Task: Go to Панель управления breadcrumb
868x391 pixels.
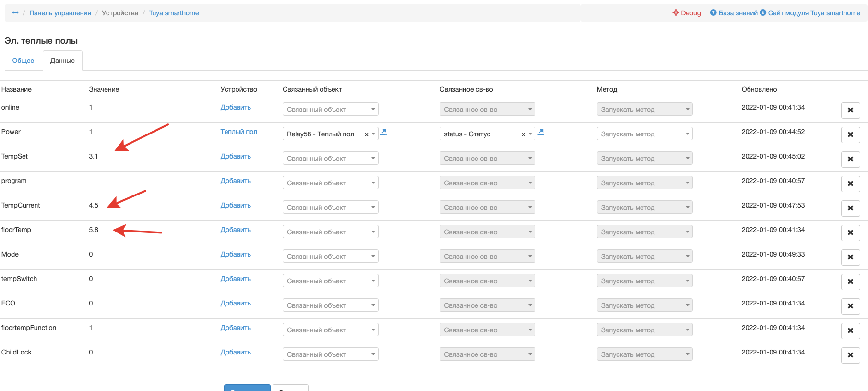Action: (x=60, y=13)
